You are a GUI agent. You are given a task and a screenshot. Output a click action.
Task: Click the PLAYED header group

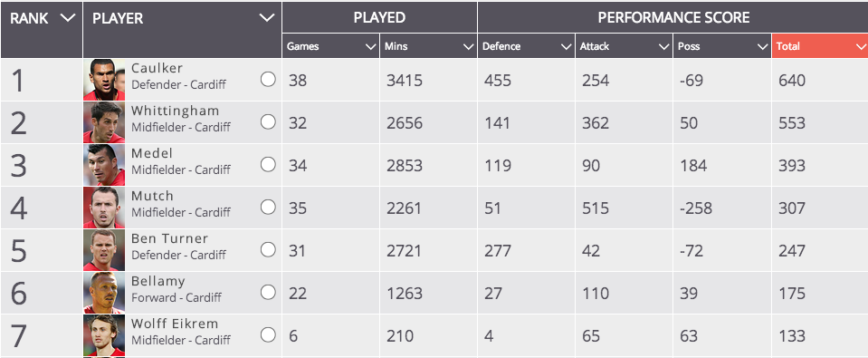(380, 17)
